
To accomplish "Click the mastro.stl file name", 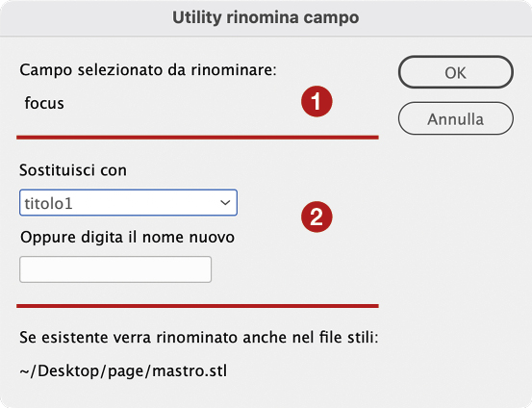I will click(190, 371).
